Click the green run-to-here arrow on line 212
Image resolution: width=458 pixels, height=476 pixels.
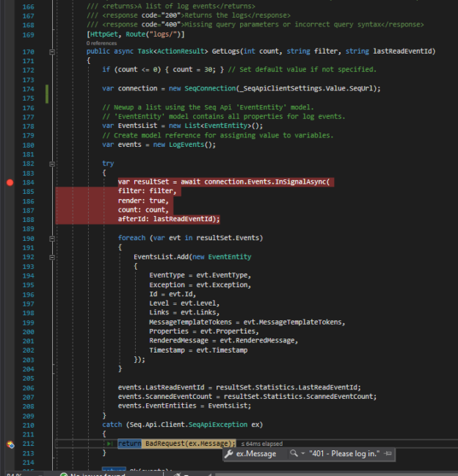[x=109, y=444]
